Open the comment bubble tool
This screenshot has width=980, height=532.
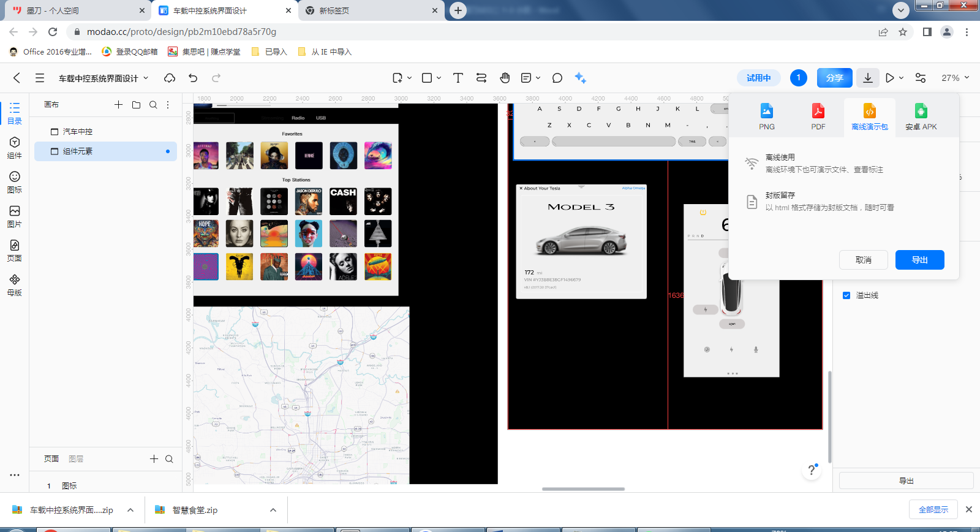[x=557, y=78]
